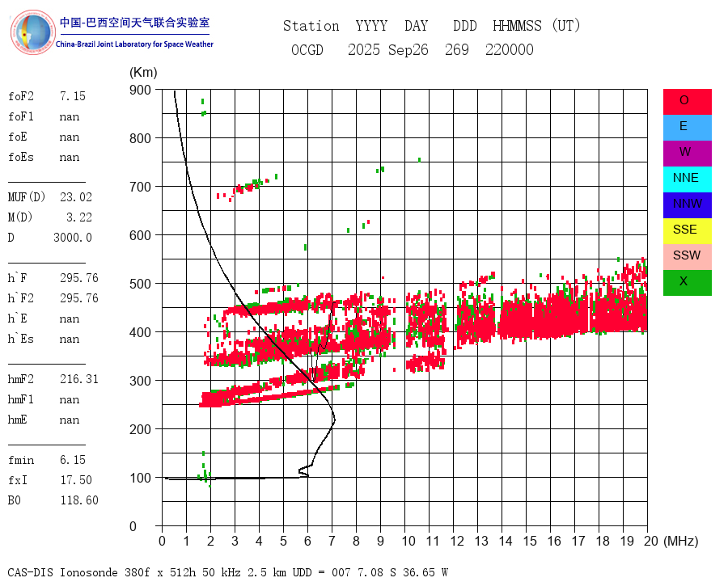Click the purple W legend swatch
The width and height of the screenshot is (728, 582).
(687, 153)
